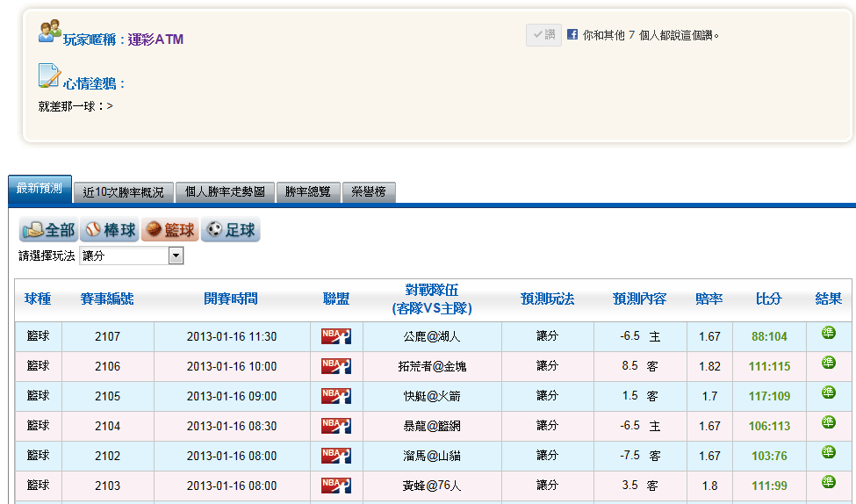Open the 榮譽榜 honor roll tab
The image size is (856, 504).
369,192
